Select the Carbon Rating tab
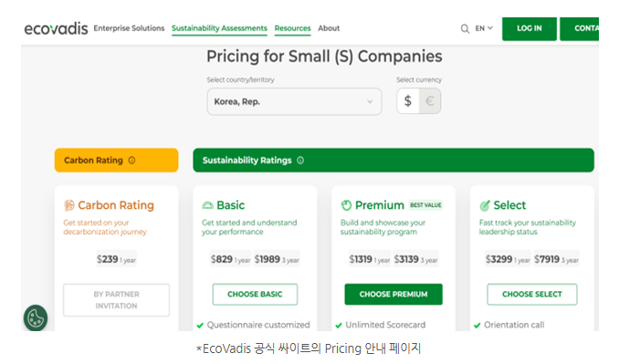Viewport: 619px width, 364px height. 117,161
